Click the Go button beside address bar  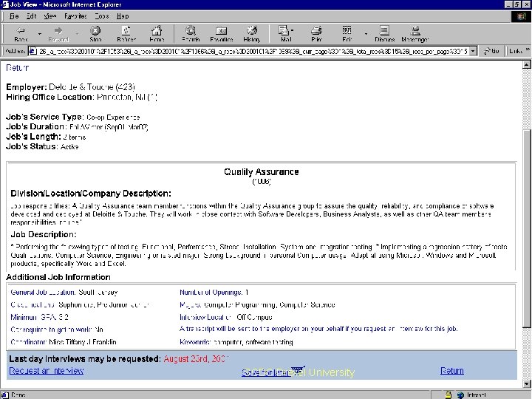pyautogui.click(x=491, y=51)
